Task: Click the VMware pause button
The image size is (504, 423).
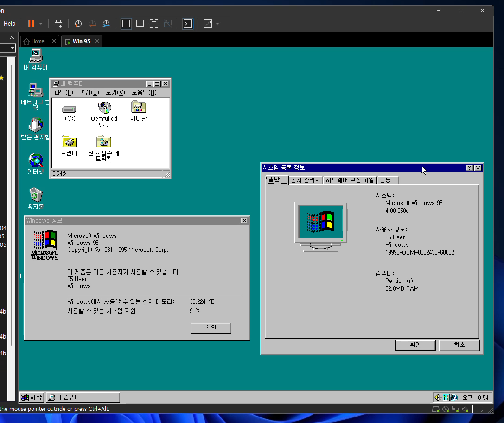Action: pos(31,24)
